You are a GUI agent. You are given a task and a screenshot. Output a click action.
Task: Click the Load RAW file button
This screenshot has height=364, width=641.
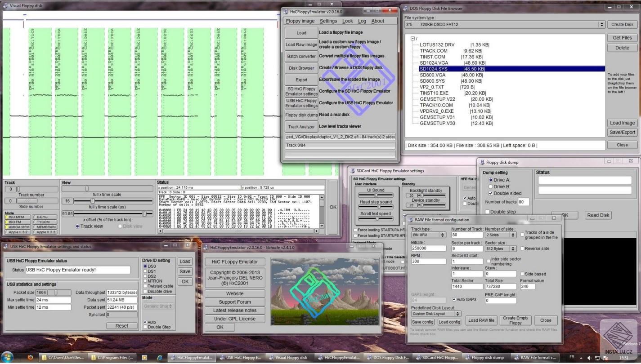pyautogui.click(x=481, y=320)
